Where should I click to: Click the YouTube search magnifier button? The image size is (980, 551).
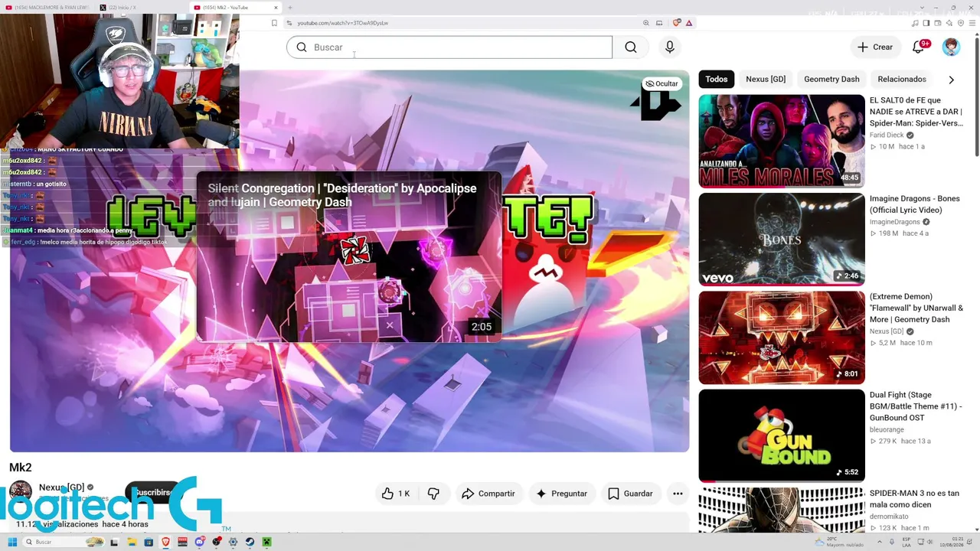coord(630,47)
